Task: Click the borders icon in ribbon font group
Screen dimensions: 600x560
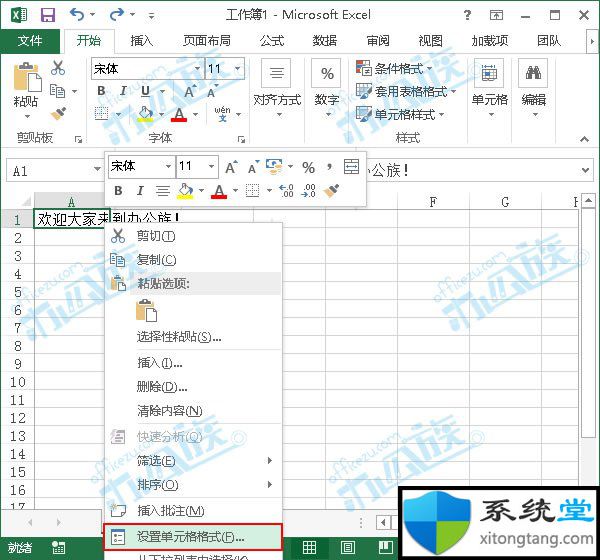Action: pyautogui.click(x=101, y=114)
